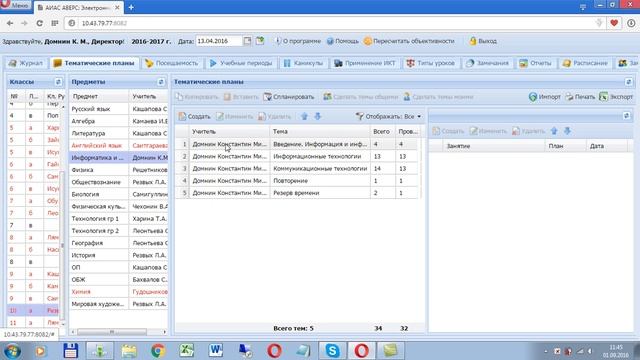The width and height of the screenshot is (640, 360).
Task: Click Windows Start button
Action: pos(12,351)
